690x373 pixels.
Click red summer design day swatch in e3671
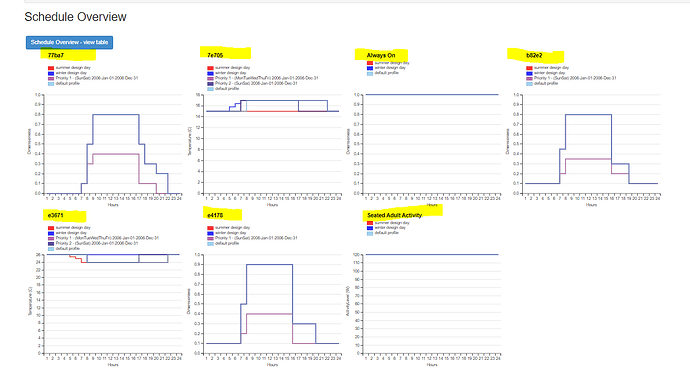click(x=51, y=228)
